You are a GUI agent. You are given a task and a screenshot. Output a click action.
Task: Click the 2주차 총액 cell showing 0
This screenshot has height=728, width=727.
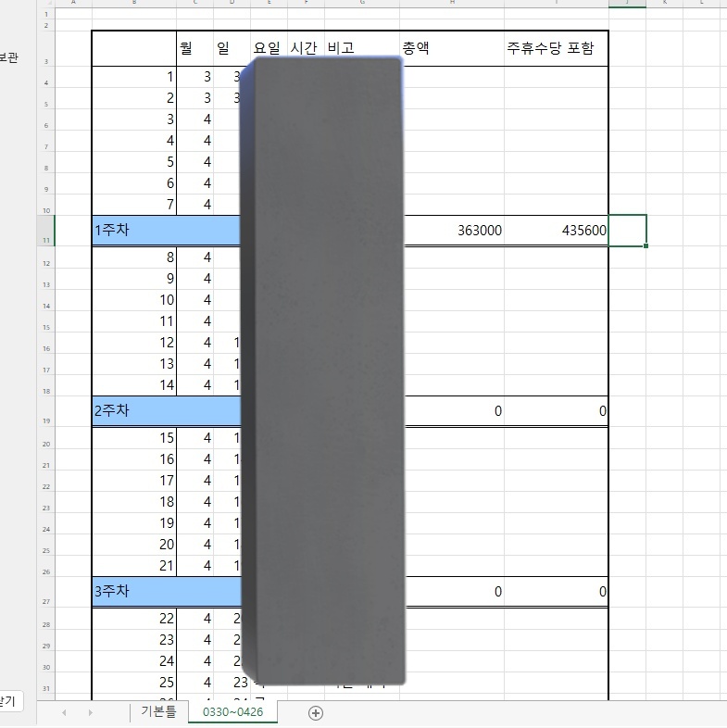pos(454,411)
